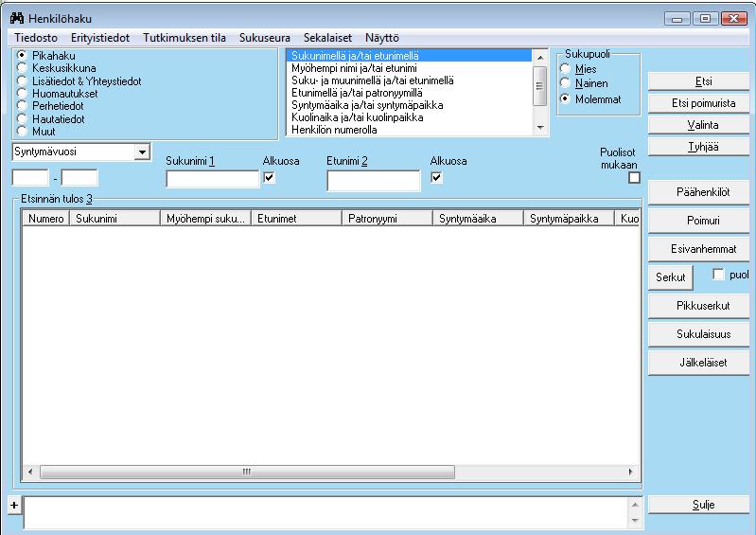
Task: Focus the birth year end field
Action: (x=79, y=178)
